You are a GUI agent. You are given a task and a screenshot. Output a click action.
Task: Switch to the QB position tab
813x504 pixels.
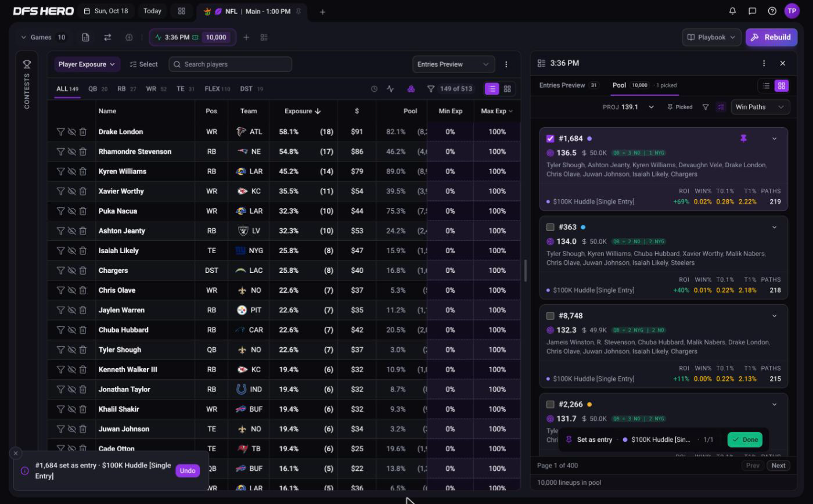click(x=98, y=89)
